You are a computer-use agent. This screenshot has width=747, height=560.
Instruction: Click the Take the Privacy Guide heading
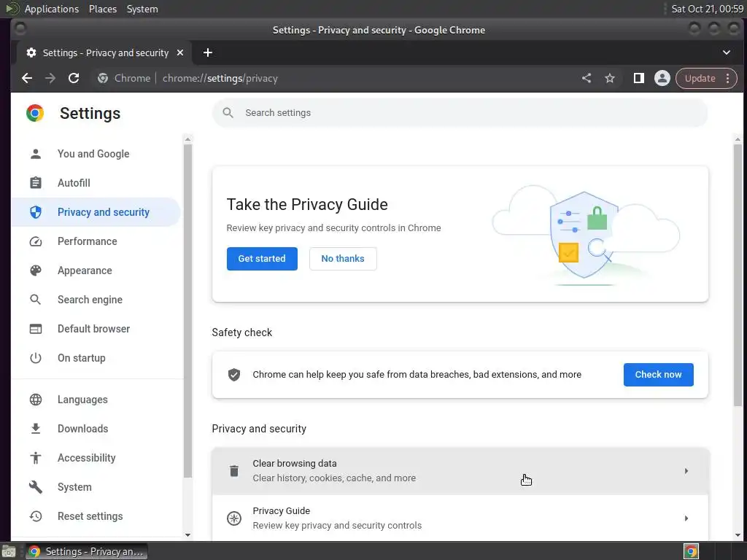tap(307, 204)
